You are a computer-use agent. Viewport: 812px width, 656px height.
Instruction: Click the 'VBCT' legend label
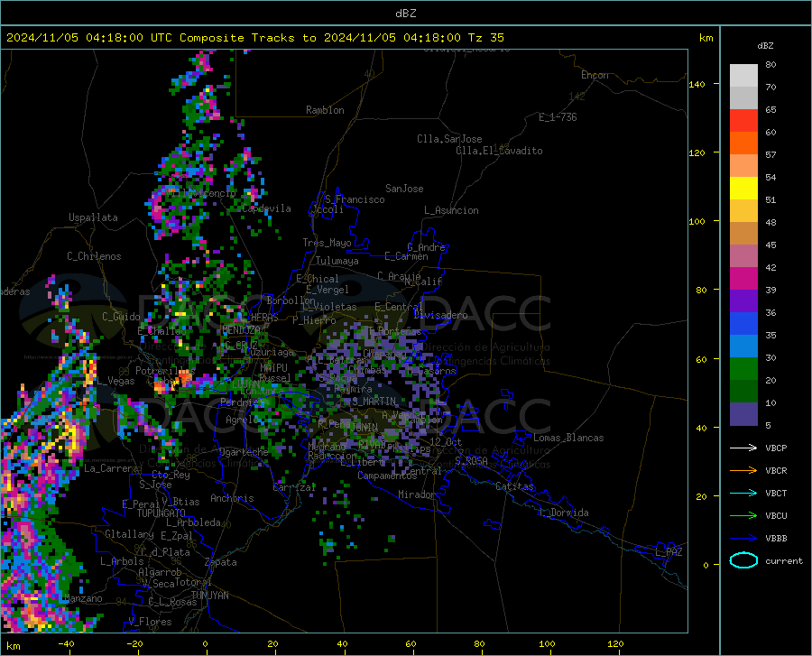(x=776, y=493)
